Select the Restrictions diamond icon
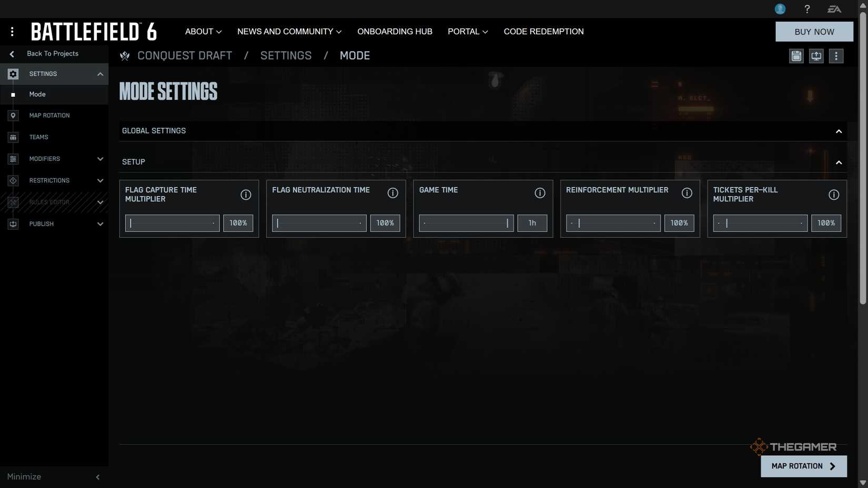This screenshot has width=868, height=488. coord(13,180)
